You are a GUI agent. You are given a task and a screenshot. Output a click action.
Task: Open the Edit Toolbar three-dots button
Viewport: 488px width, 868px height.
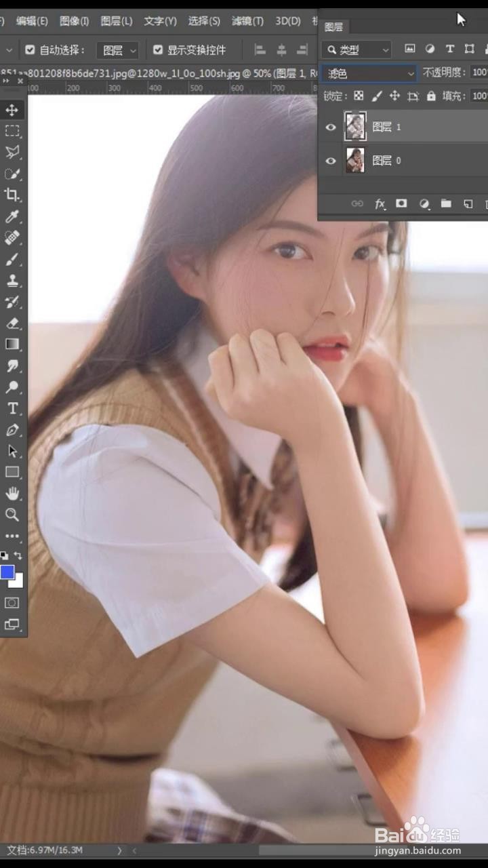[12, 536]
